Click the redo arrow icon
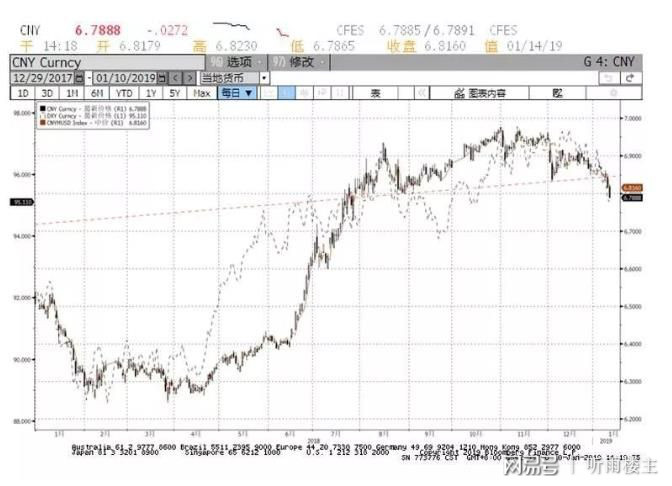The width and height of the screenshot is (672, 486). coord(629,77)
